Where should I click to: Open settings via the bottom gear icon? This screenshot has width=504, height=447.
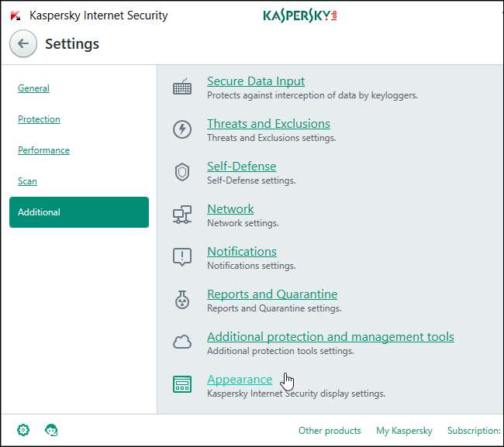click(23, 430)
